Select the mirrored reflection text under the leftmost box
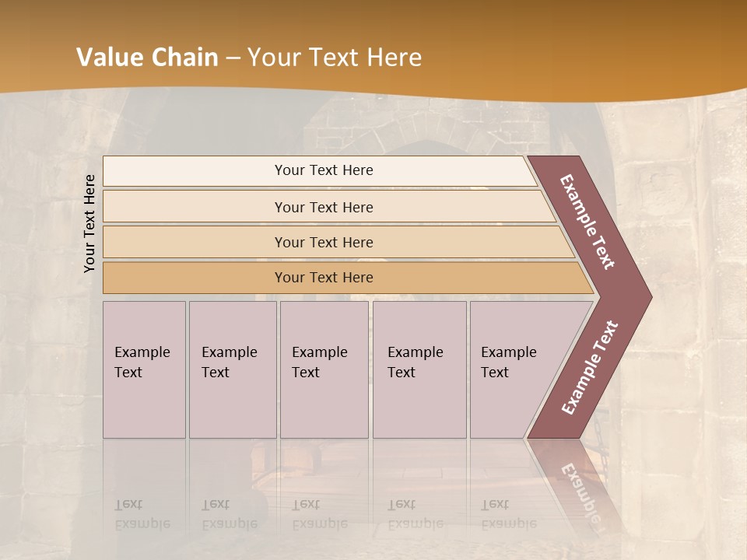 pyautogui.click(x=142, y=514)
